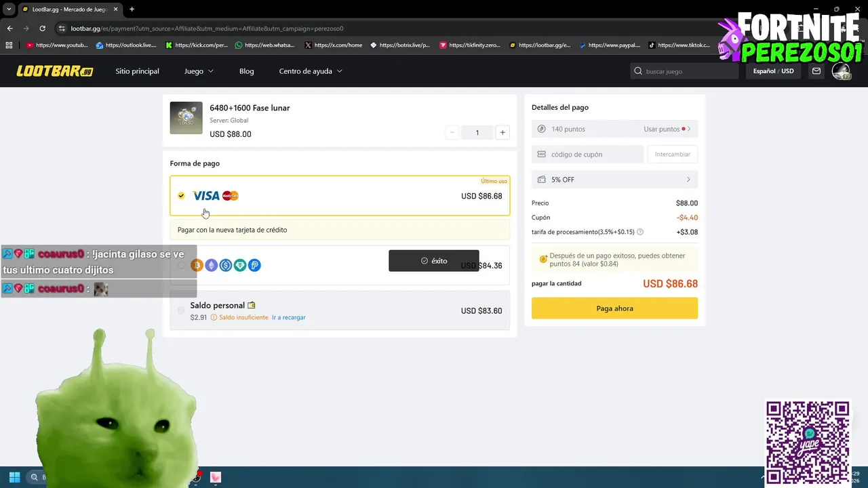Open the Blog page
This screenshot has height=488, width=868.
247,71
